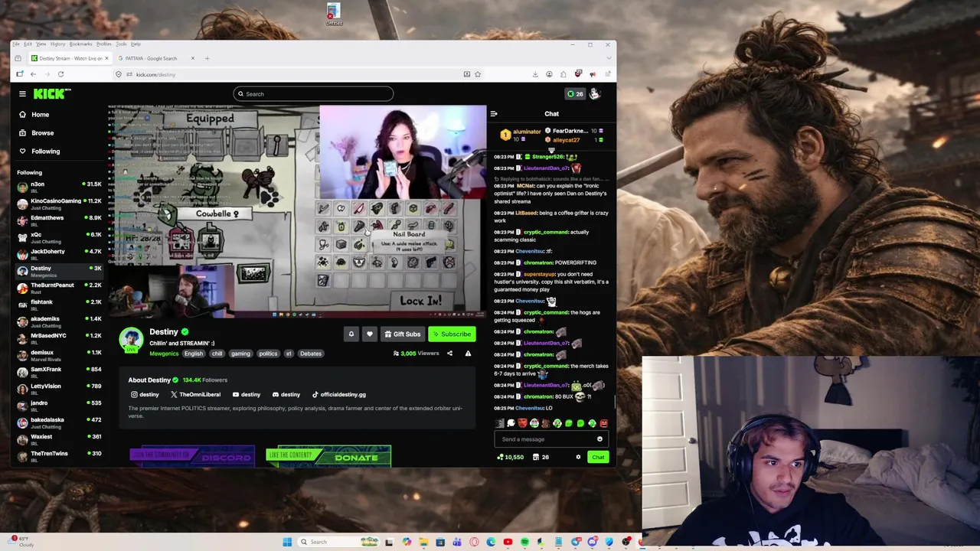Click the report warning triangle icon
This screenshot has width=980, height=551.
tap(468, 354)
